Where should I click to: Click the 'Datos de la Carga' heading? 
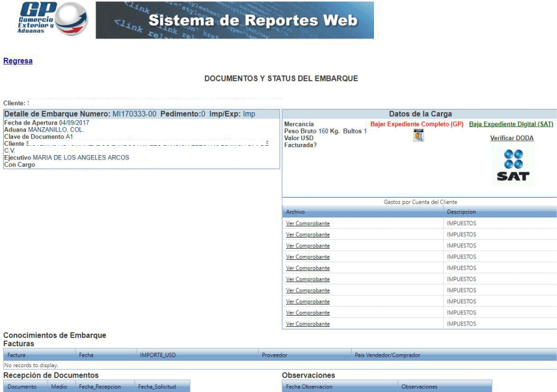click(x=421, y=114)
